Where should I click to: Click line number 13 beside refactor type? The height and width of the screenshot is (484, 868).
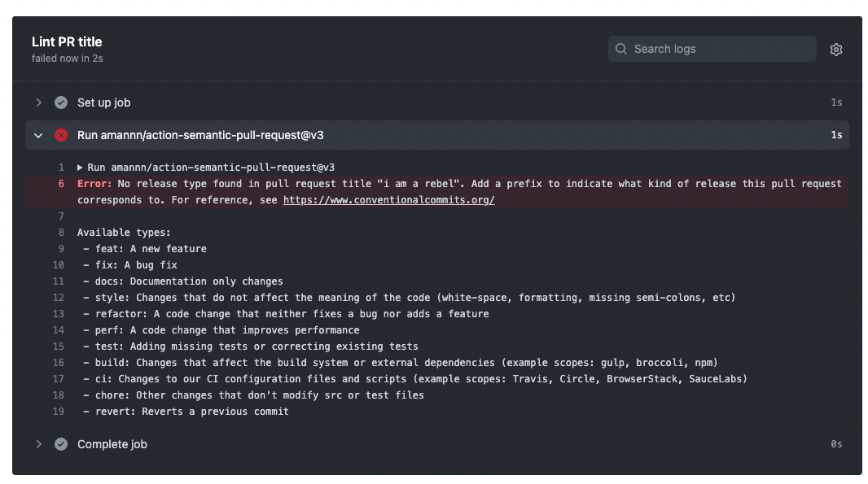pos(58,314)
